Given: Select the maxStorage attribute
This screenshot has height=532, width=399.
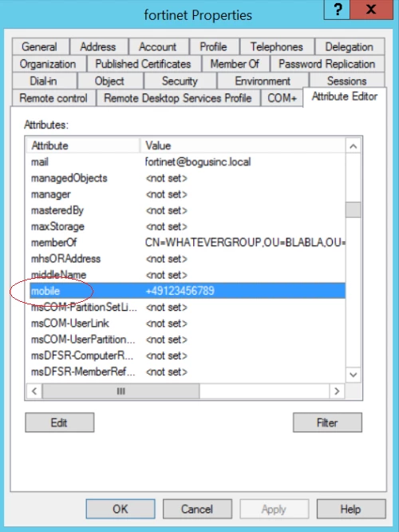Looking at the screenshot, I should (x=186, y=226).
